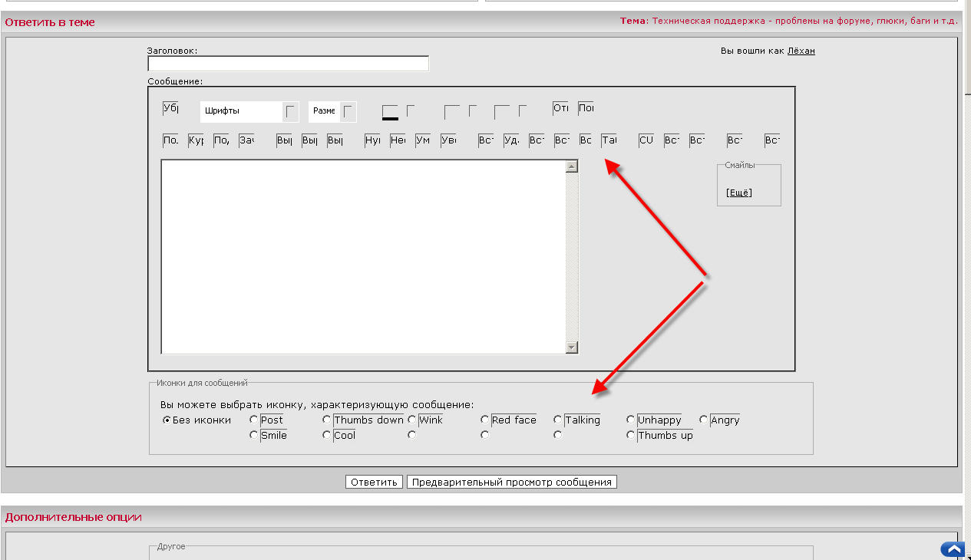The width and height of the screenshot is (971, 560).
Task: Click inside the Сообщение message text area
Action: point(363,257)
